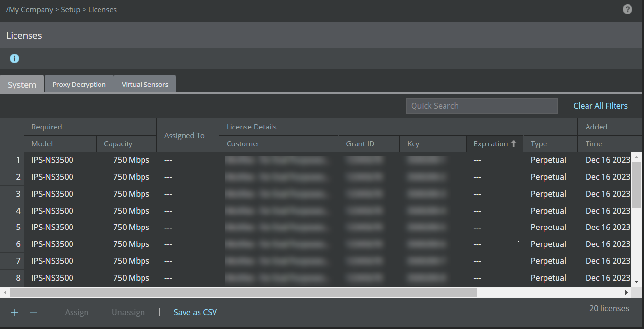Click the vertical scrollbar down arrow
Viewport: 644px width, 329px height.
tap(636, 282)
